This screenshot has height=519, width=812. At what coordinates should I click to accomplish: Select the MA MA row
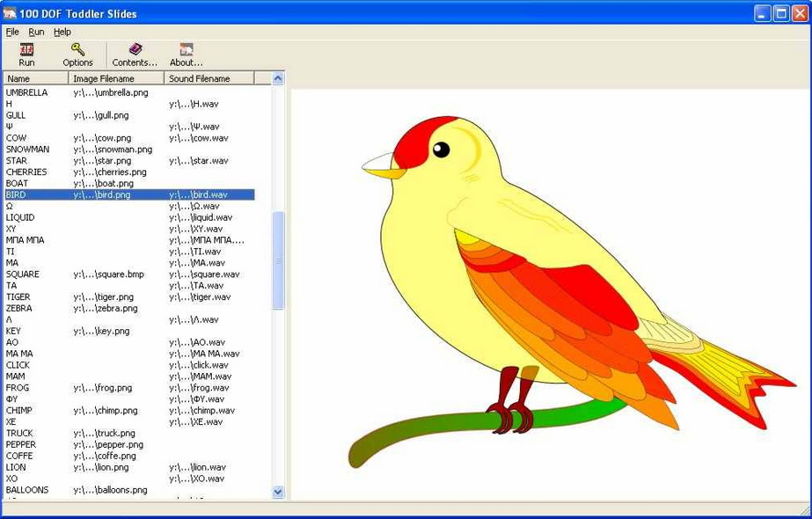(x=129, y=354)
